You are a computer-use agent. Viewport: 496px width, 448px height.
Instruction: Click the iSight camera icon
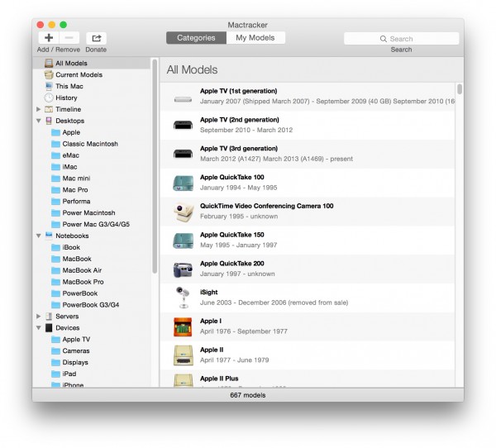coord(183,298)
